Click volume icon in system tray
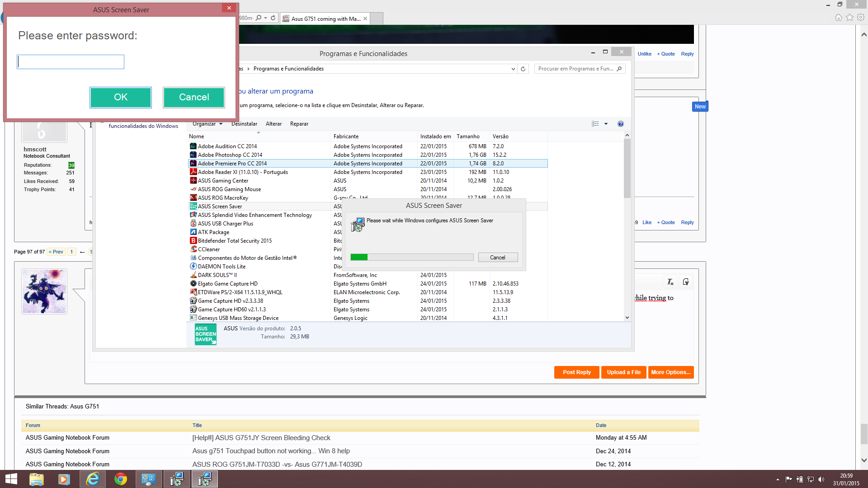The image size is (868, 488). point(821,479)
